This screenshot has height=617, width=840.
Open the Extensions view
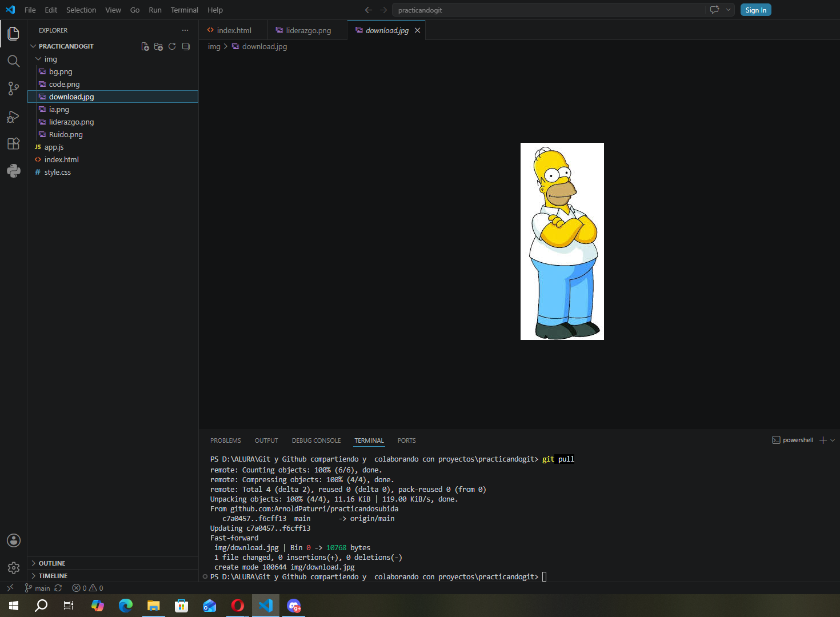(14, 143)
